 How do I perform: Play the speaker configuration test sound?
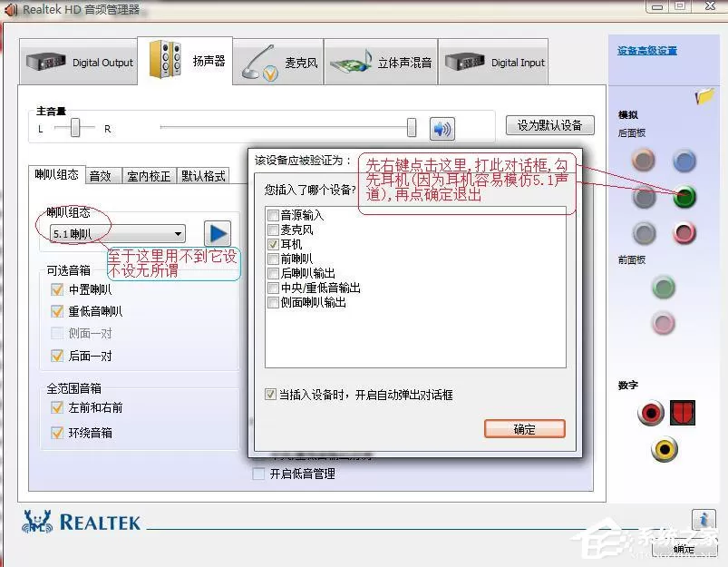pyautogui.click(x=218, y=233)
